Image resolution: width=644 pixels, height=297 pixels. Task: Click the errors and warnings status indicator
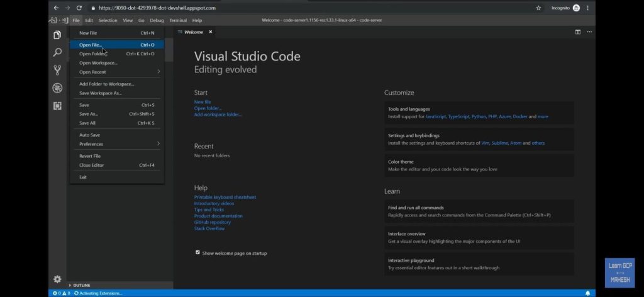point(61,293)
